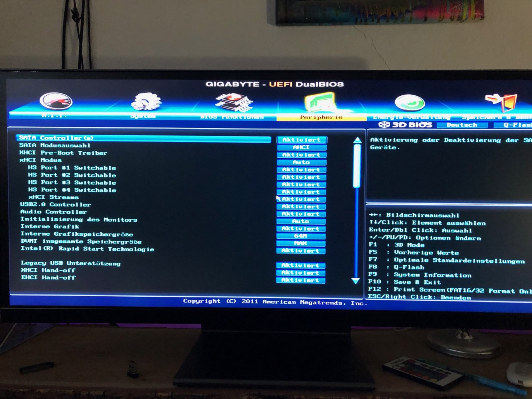Open the System gear icon

click(x=146, y=102)
